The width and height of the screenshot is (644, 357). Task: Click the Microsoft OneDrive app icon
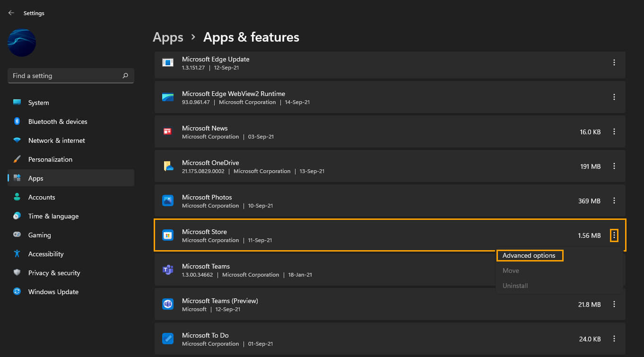[168, 166]
